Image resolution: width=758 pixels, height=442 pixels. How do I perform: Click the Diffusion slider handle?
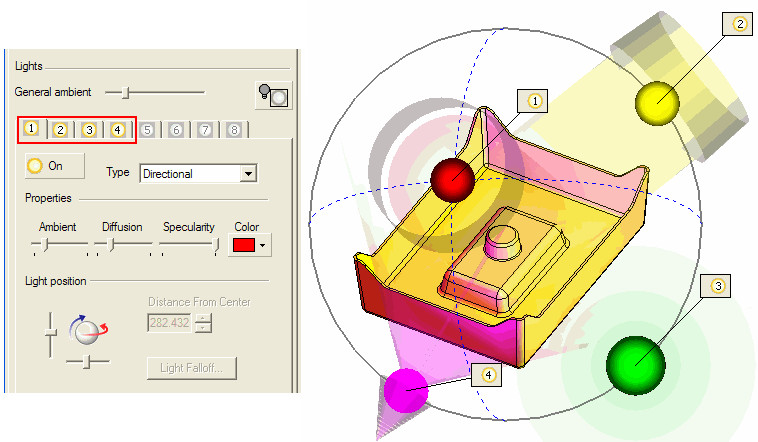(111, 245)
